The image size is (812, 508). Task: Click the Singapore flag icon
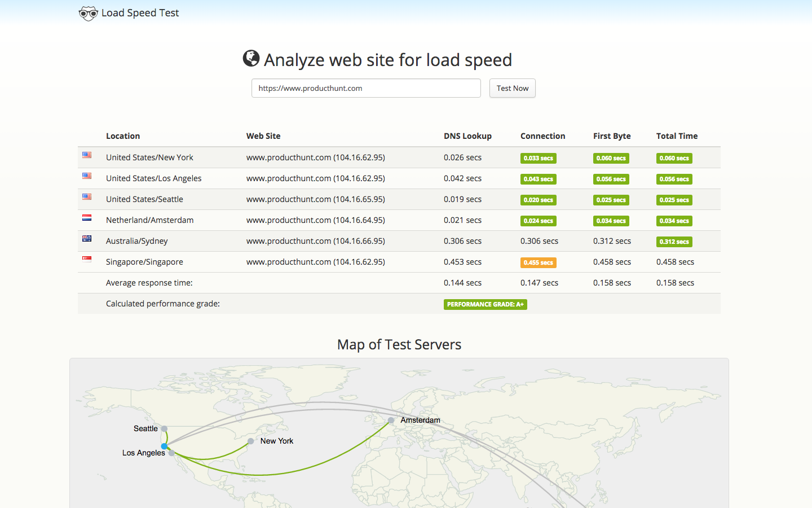point(87,259)
